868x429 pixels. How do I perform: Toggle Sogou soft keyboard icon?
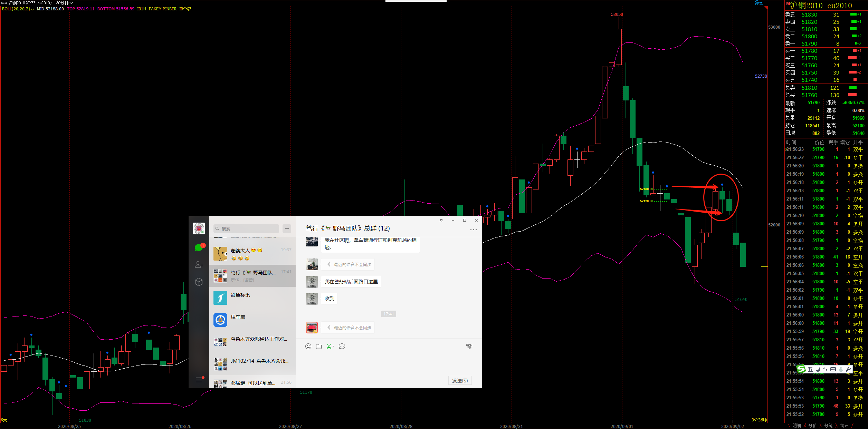click(833, 369)
